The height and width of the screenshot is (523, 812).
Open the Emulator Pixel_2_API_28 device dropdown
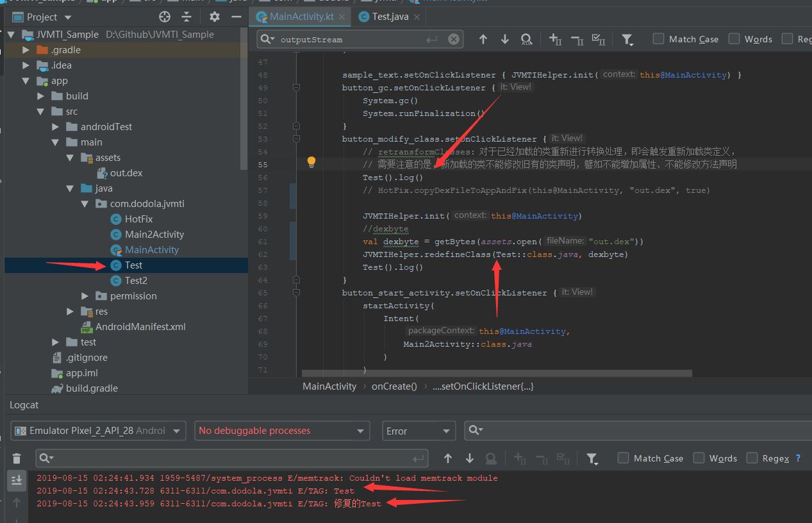pos(98,431)
